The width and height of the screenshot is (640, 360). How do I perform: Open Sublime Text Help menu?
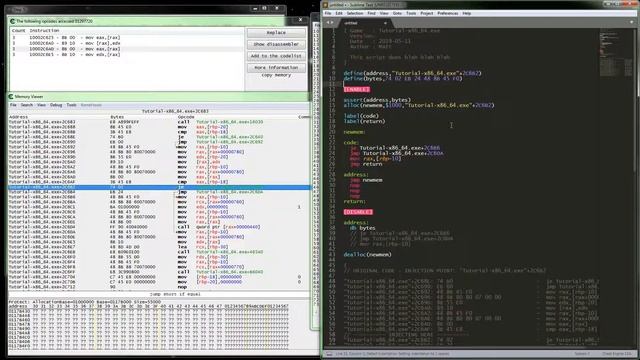tap(467, 13)
